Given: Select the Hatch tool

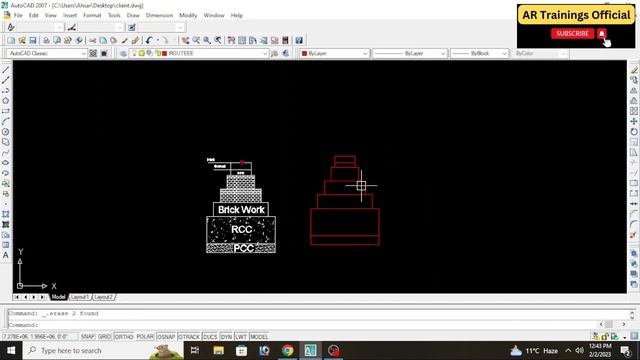Looking at the screenshot, I should click(6, 214).
